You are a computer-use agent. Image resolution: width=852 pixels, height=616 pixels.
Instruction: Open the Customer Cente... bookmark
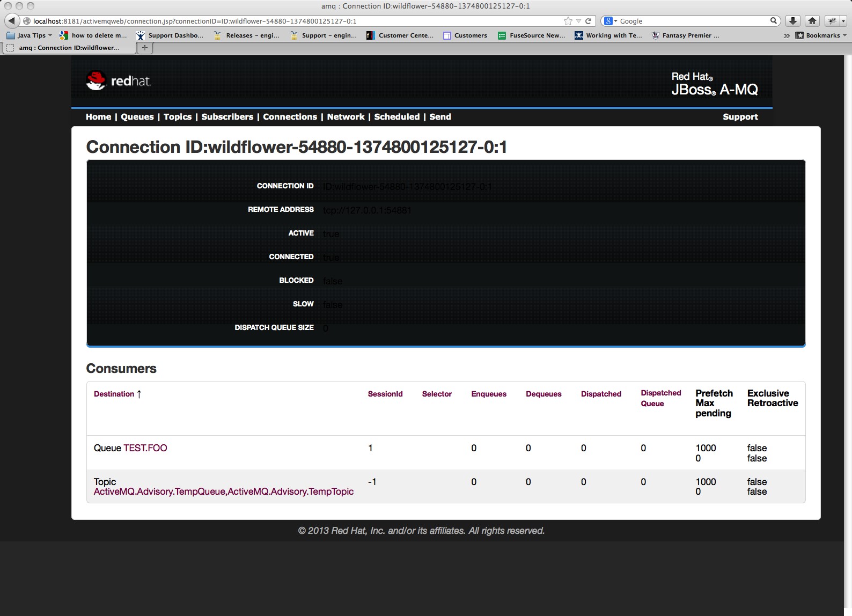pos(400,35)
